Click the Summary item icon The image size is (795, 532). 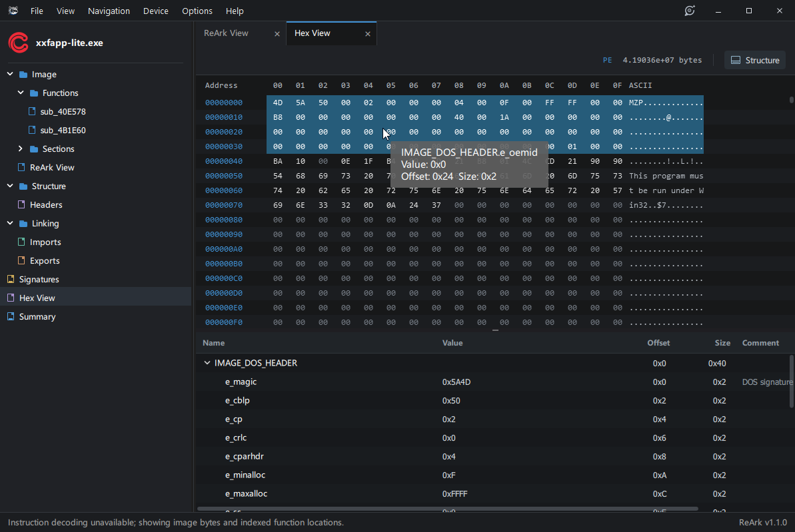(11, 317)
